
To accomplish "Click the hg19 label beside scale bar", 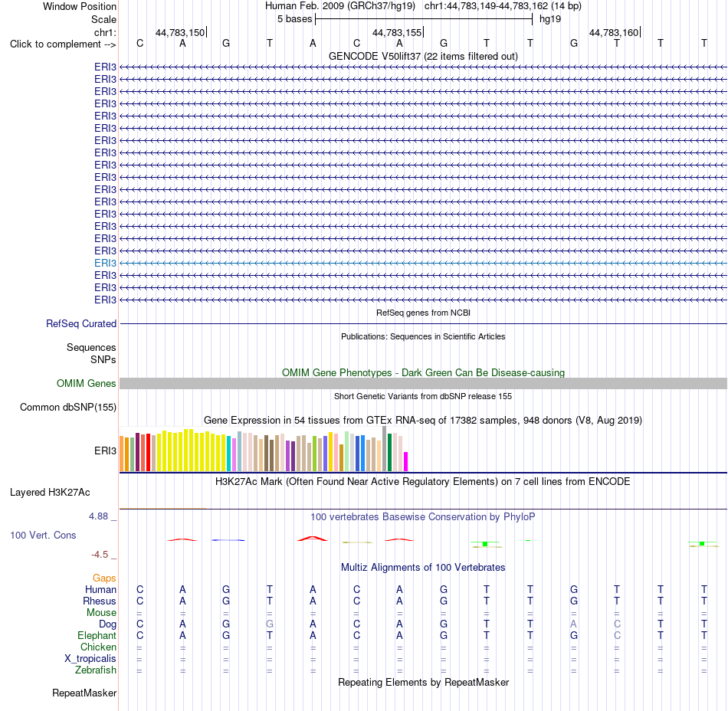I will pyautogui.click(x=550, y=19).
